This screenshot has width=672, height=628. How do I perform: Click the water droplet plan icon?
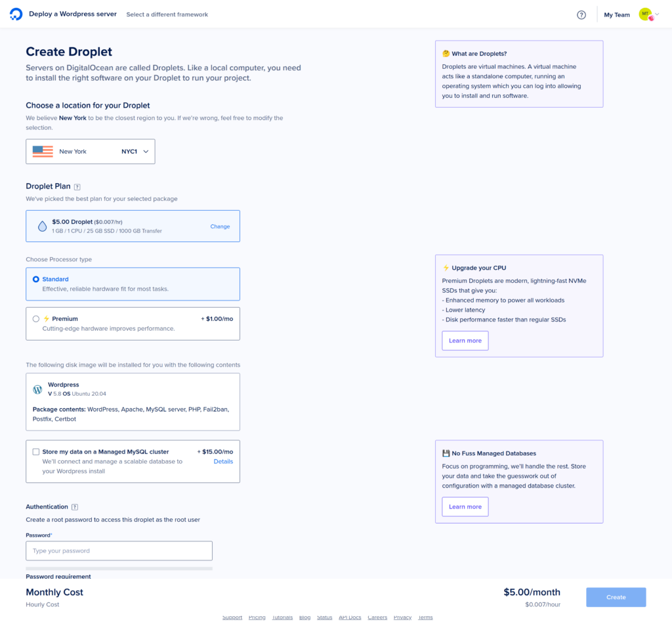(x=42, y=226)
